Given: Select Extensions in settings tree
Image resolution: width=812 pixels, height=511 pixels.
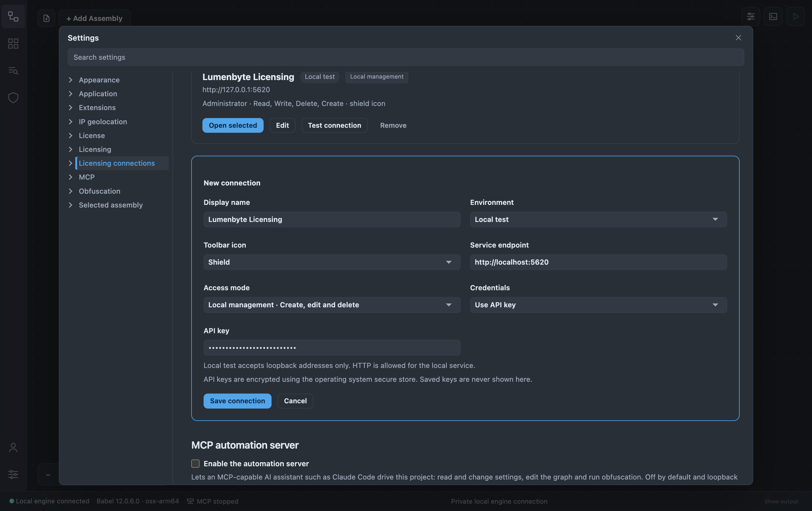Looking at the screenshot, I should coord(97,108).
